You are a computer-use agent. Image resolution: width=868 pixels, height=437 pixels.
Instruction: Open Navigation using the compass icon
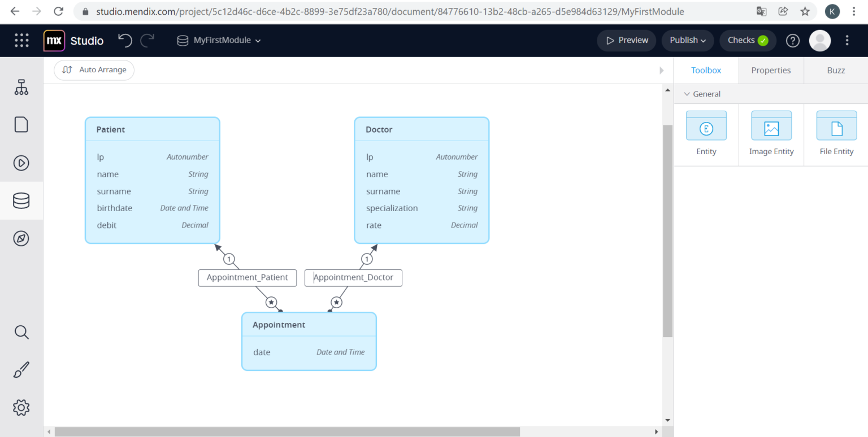pyautogui.click(x=21, y=238)
